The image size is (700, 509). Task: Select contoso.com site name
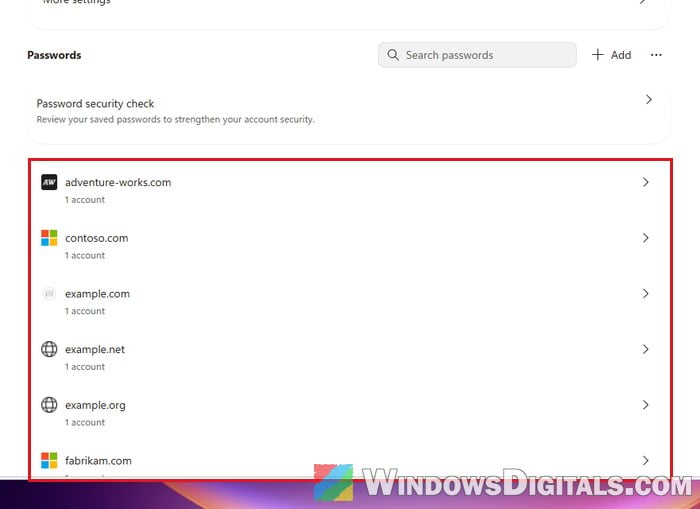tap(96, 238)
